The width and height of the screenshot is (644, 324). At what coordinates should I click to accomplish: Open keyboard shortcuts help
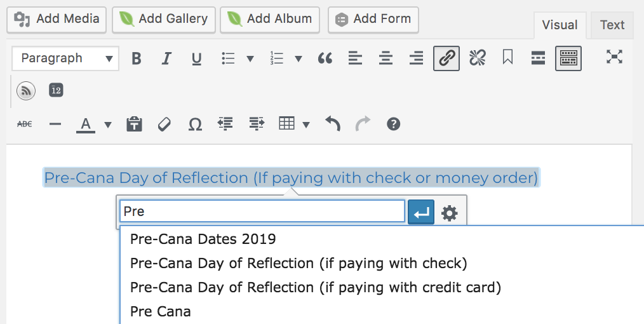click(x=393, y=124)
